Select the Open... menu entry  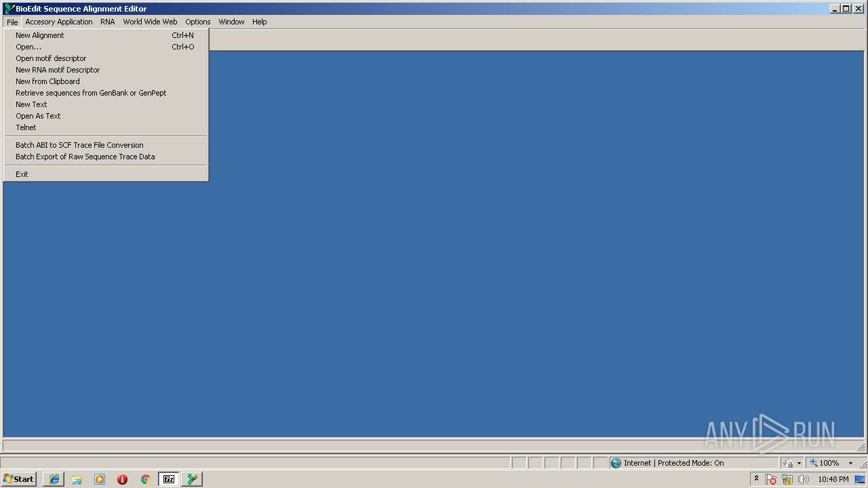pyautogui.click(x=106, y=47)
